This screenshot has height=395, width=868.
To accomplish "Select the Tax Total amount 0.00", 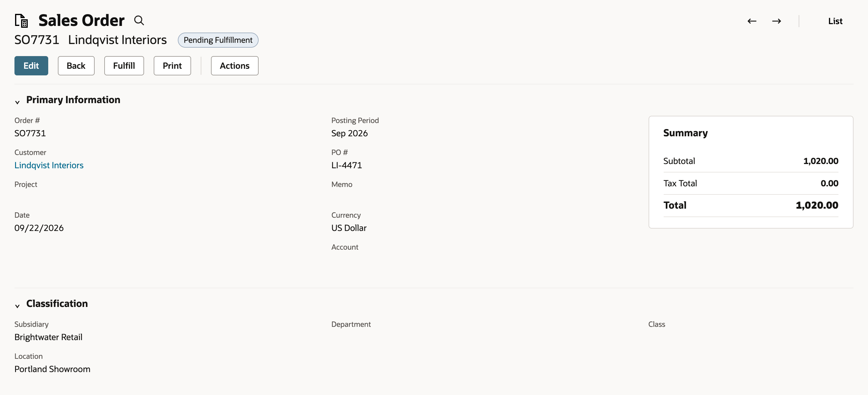I will (x=829, y=183).
